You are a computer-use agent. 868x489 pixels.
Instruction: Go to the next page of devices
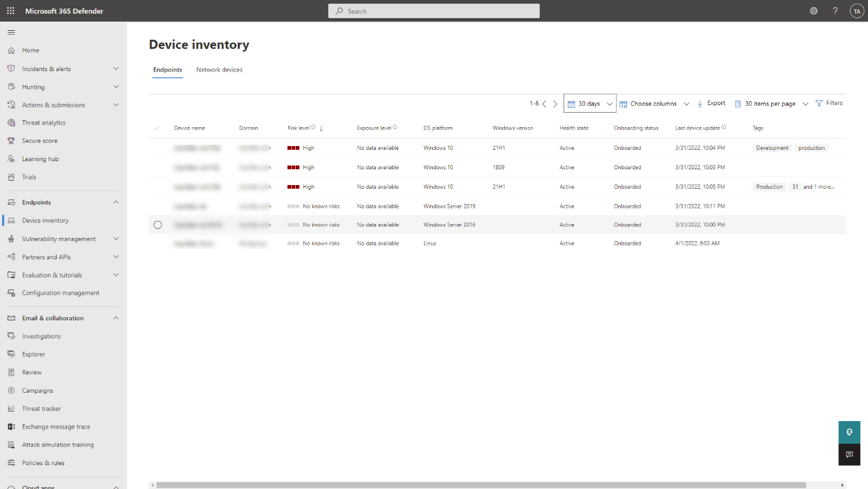[555, 103]
